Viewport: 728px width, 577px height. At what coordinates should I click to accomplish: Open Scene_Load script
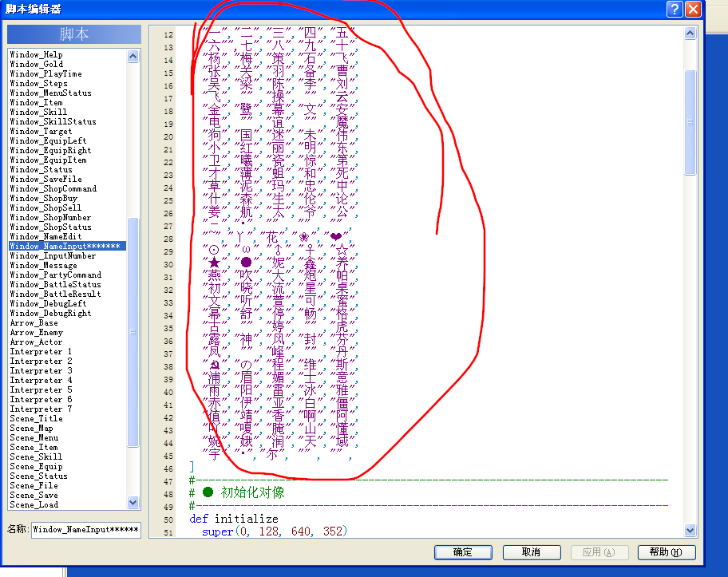click(x=34, y=504)
